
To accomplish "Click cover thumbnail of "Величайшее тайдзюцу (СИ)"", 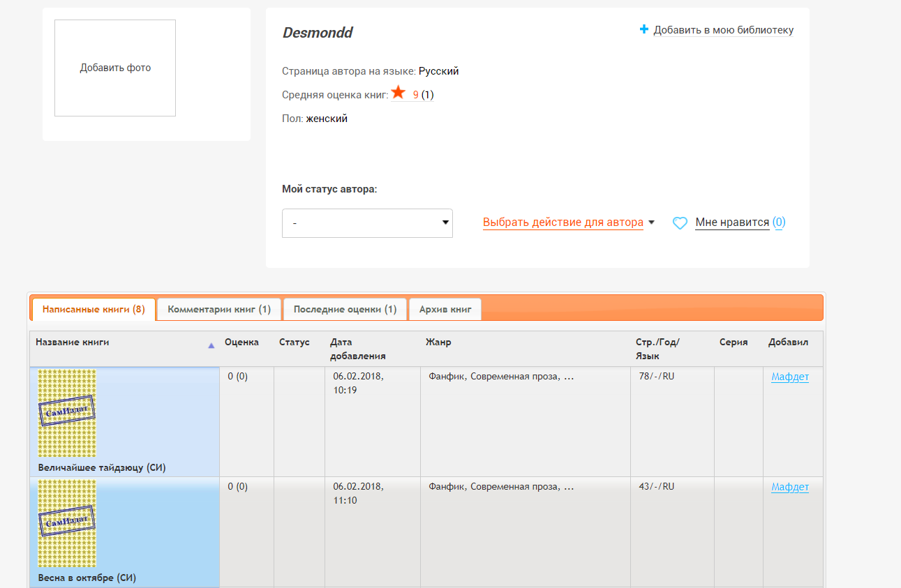I will tap(67, 414).
